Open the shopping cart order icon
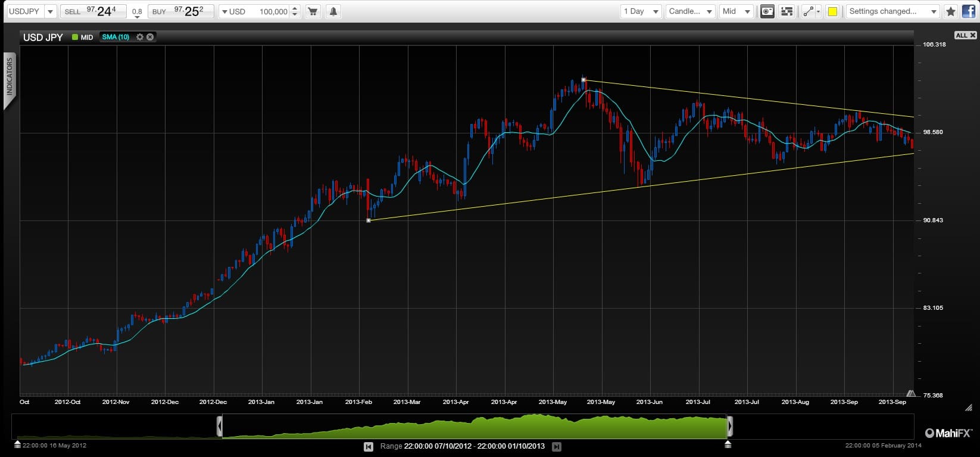Screen dimensions: 980x457 click(312, 11)
